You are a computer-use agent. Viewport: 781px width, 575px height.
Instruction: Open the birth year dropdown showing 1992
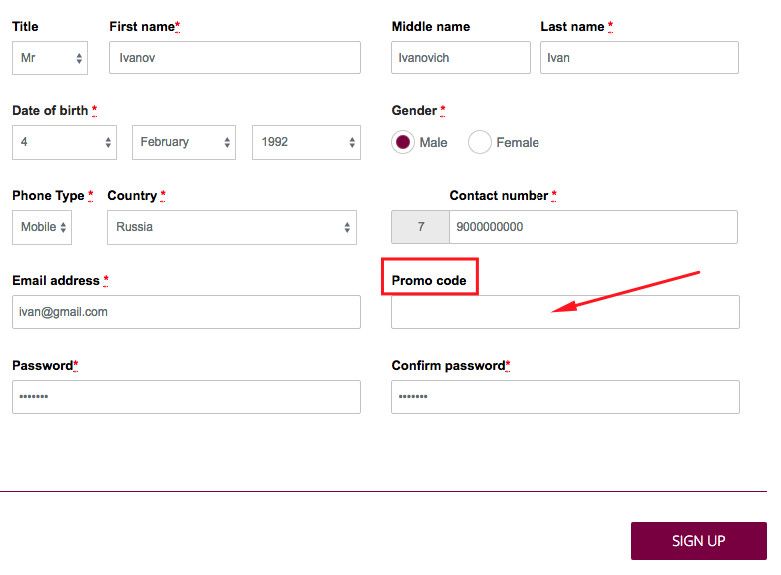pyautogui.click(x=306, y=142)
